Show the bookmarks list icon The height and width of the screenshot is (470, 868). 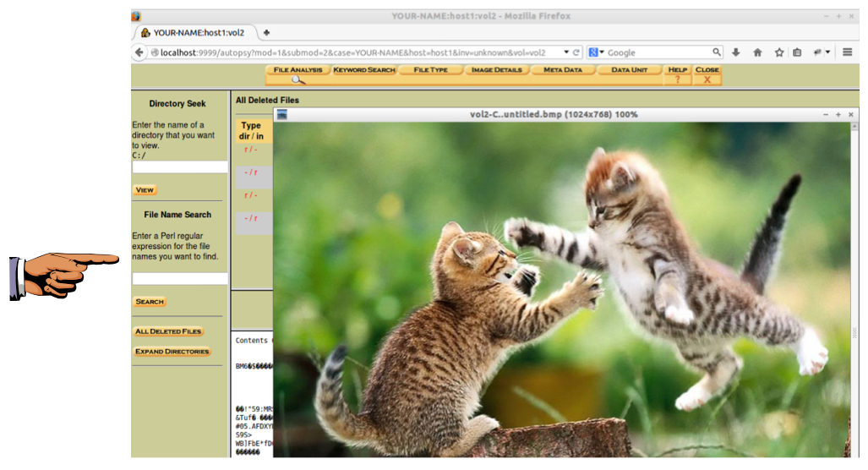(x=797, y=52)
